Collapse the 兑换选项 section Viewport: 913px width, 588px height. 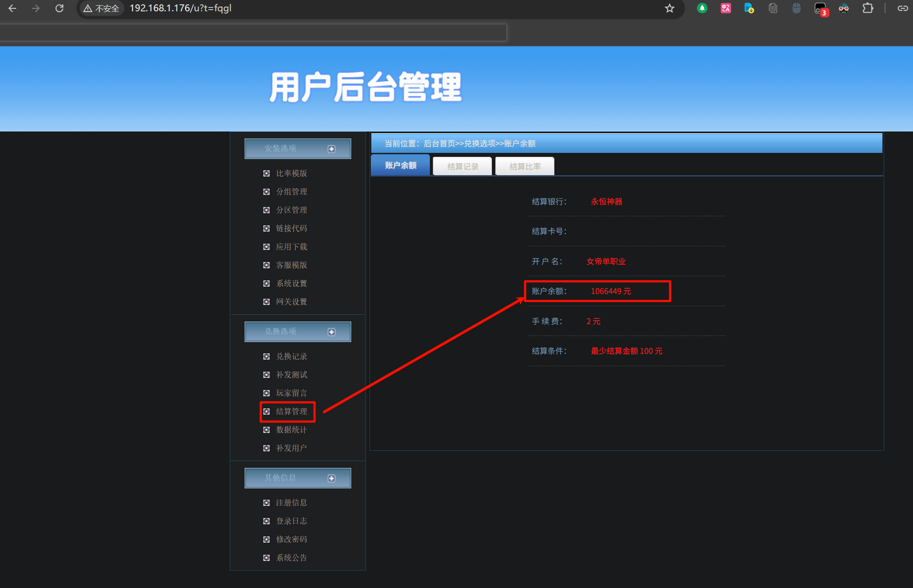click(332, 332)
